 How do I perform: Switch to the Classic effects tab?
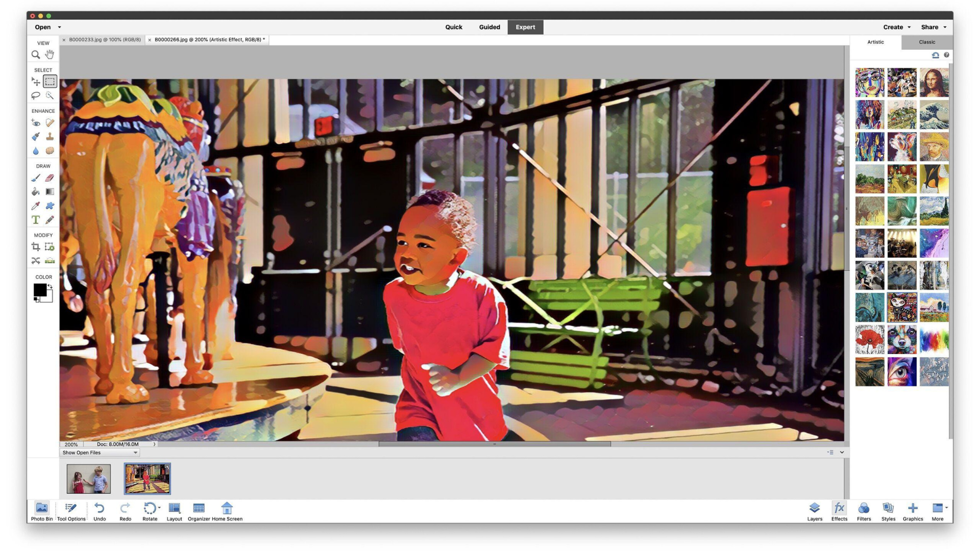click(x=926, y=42)
